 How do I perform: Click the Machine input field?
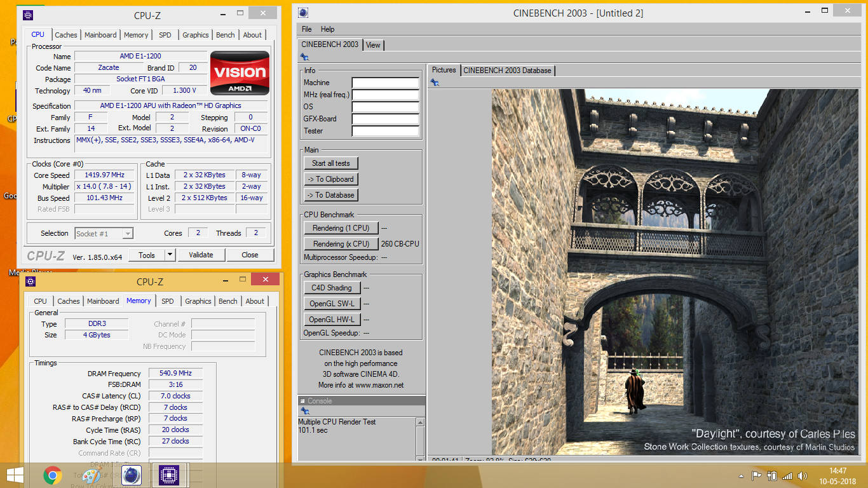tap(386, 83)
